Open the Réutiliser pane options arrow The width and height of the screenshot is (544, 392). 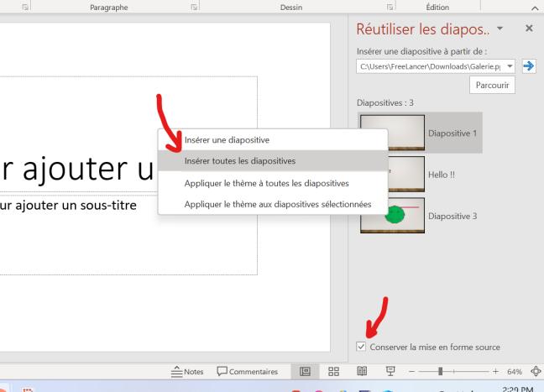pos(500,29)
